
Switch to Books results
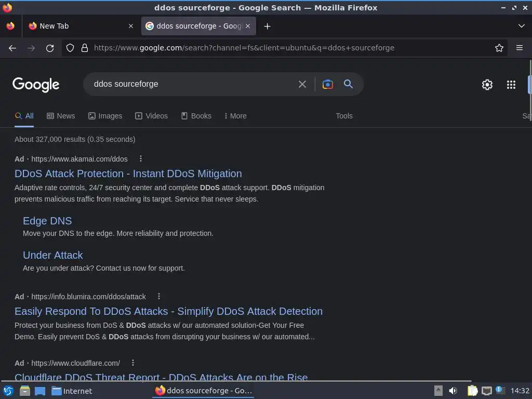click(196, 116)
